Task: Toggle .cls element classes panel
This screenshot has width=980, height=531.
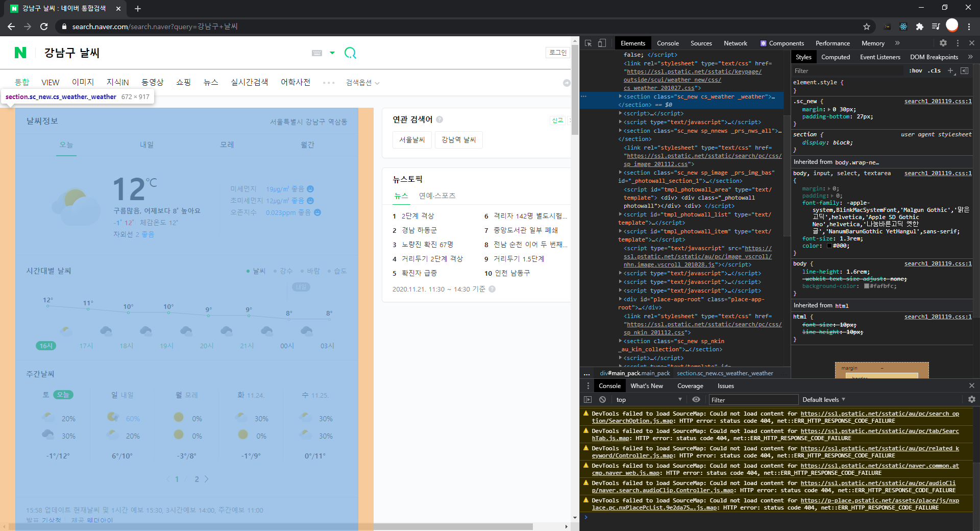Action: pos(934,71)
